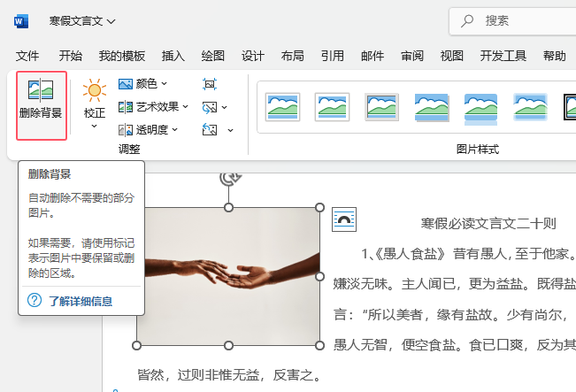Click the picture's top-right resize handle
Image resolution: width=576 pixels, height=392 pixels.
coord(319,208)
